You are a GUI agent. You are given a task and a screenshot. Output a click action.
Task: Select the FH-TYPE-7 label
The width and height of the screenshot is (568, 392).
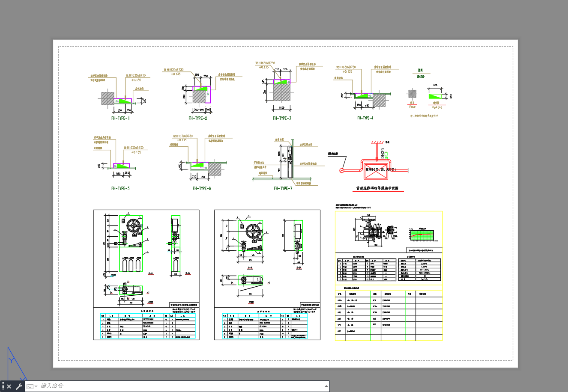click(x=283, y=188)
